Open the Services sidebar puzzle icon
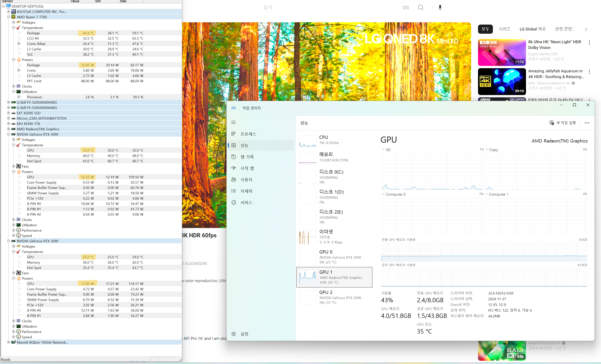The height and width of the screenshot is (364, 601). pos(233,202)
